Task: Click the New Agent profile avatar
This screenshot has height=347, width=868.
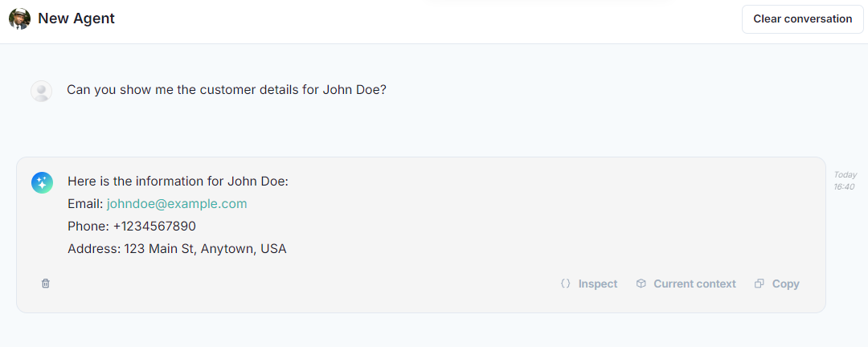Action: (19, 19)
